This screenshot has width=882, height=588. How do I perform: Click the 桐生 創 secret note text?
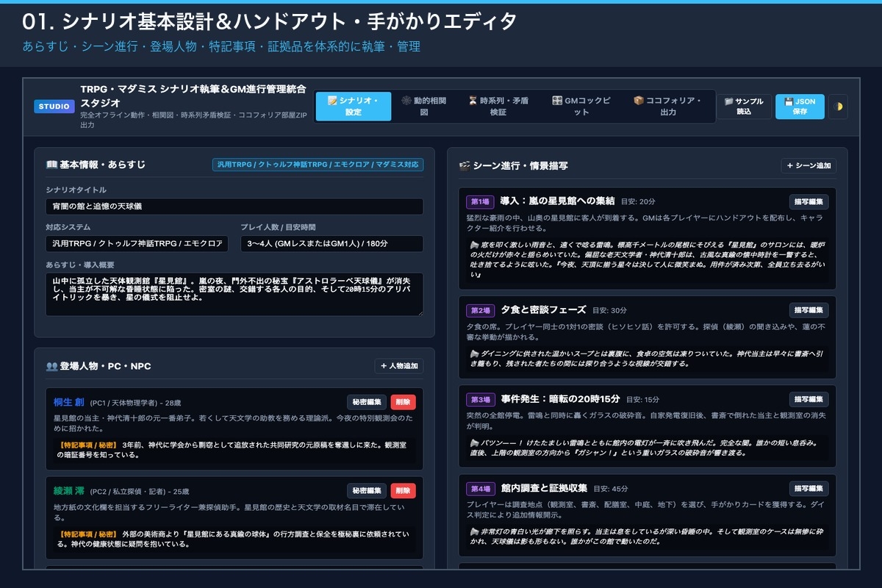click(x=234, y=450)
